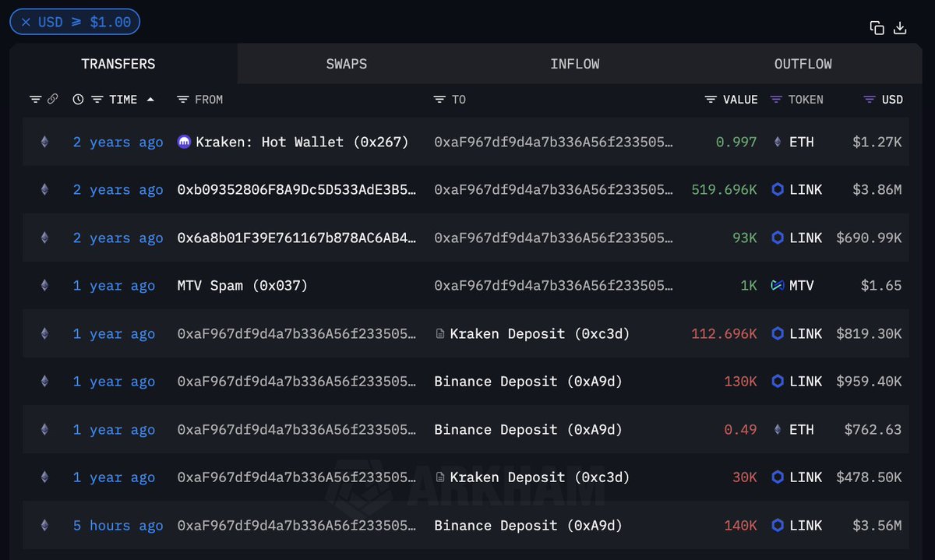
Task: Open Kraken Deposit (0xc3d) in 30K row
Action: tap(540, 477)
